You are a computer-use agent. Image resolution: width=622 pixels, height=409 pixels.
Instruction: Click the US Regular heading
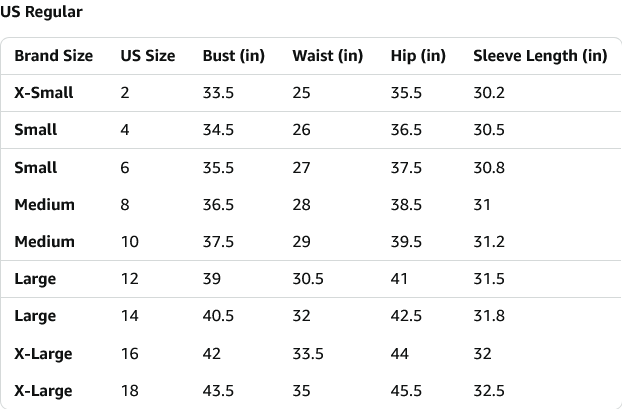coord(42,13)
